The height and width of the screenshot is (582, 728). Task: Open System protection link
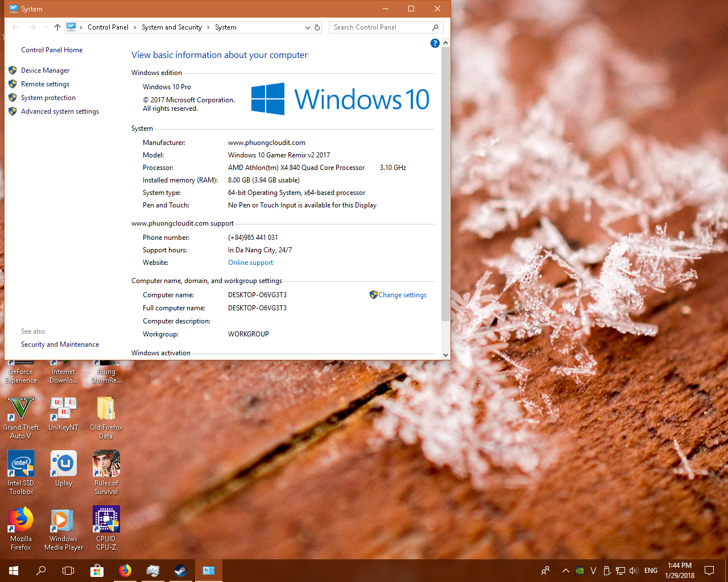(48, 98)
